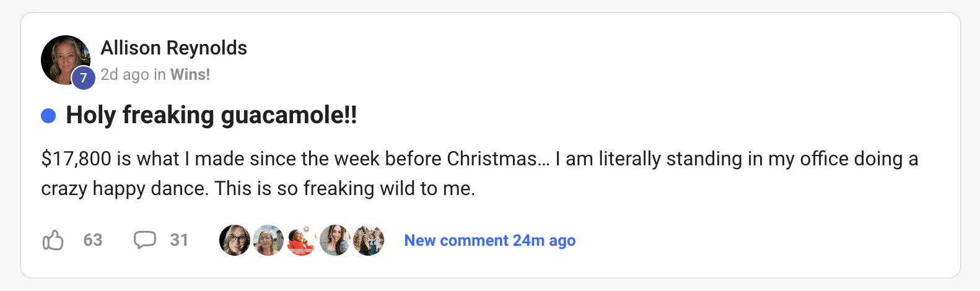Click the level 7 badge on avatar
The height and width of the screenshot is (291, 980).
click(84, 78)
